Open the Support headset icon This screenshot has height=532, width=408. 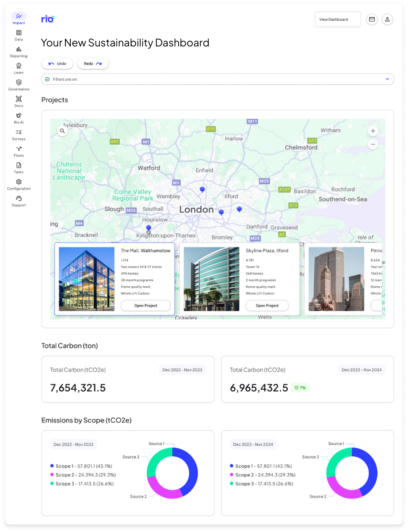(x=19, y=198)
